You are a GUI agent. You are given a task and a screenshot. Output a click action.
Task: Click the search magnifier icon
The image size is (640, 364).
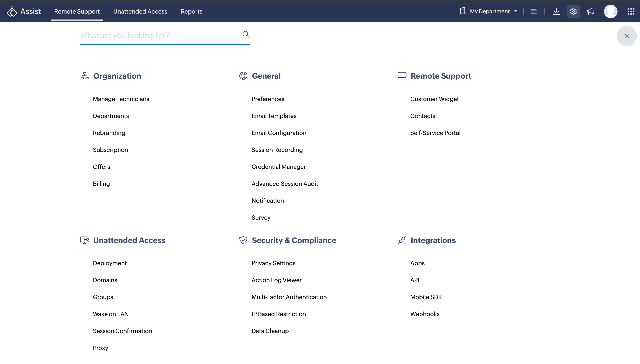[246, 34]
